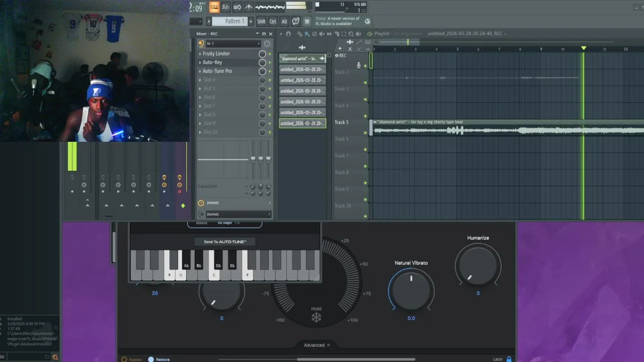This screenshot has height=362, width=644.
Task: Toggle the Fruity Limiter enable LED
Action: (269, 54)
